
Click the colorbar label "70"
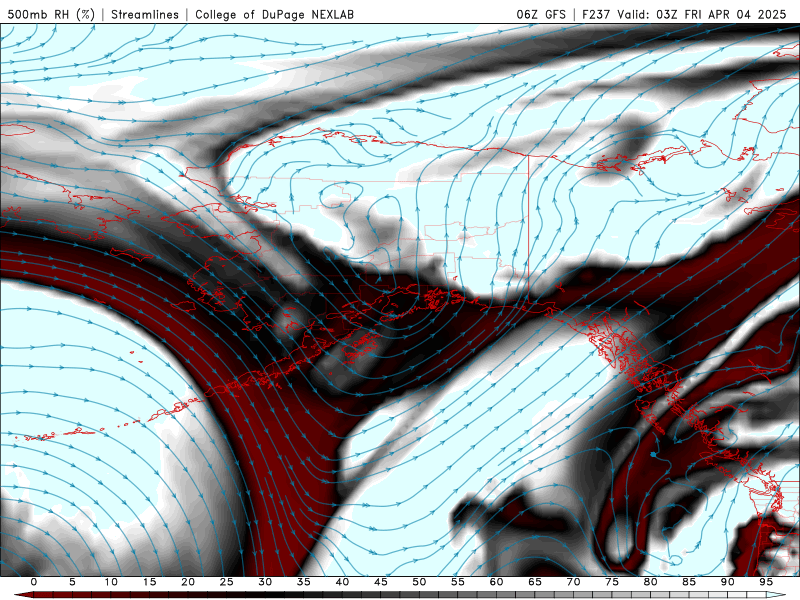coord(573,582)
